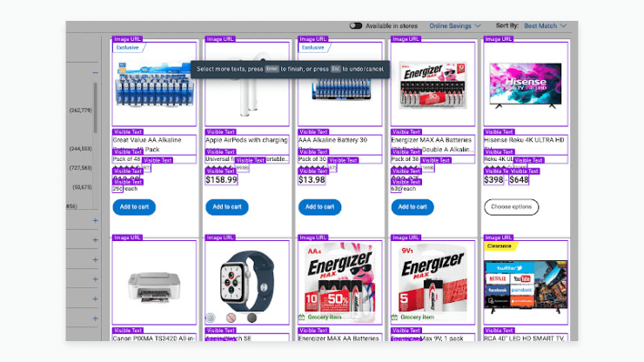Click the Canon PIXMA TS3420 title
The image size is (644, 362).
(154, 339)
